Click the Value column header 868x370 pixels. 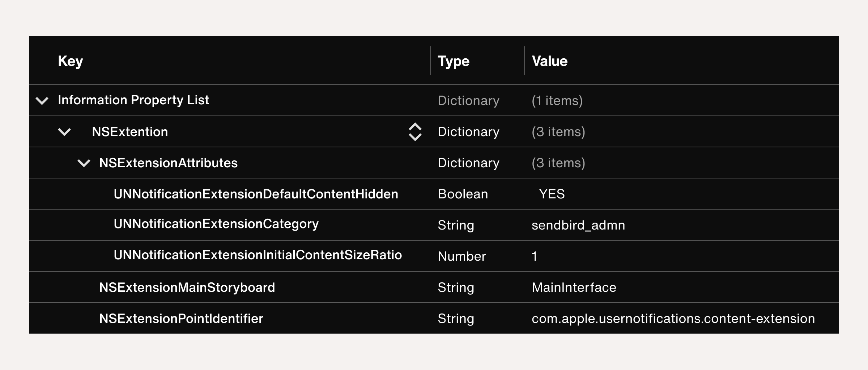pos(549,61)
